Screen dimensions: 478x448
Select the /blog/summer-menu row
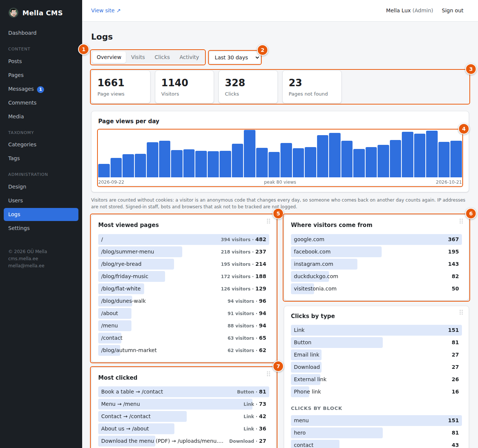[x=184, y=252]
